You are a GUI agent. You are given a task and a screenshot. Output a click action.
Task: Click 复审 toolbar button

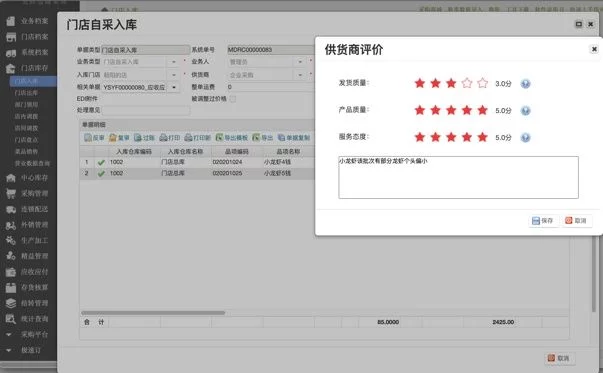[x=119, y=138]
